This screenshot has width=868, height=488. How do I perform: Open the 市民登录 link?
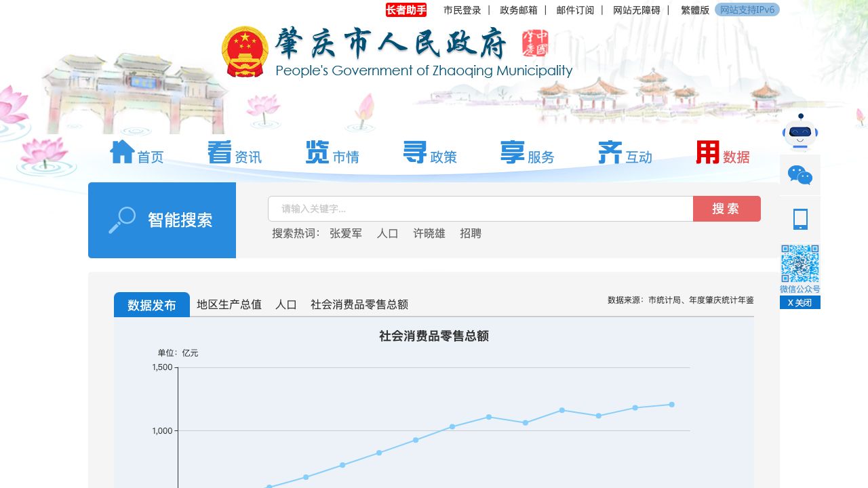[462, 10]
